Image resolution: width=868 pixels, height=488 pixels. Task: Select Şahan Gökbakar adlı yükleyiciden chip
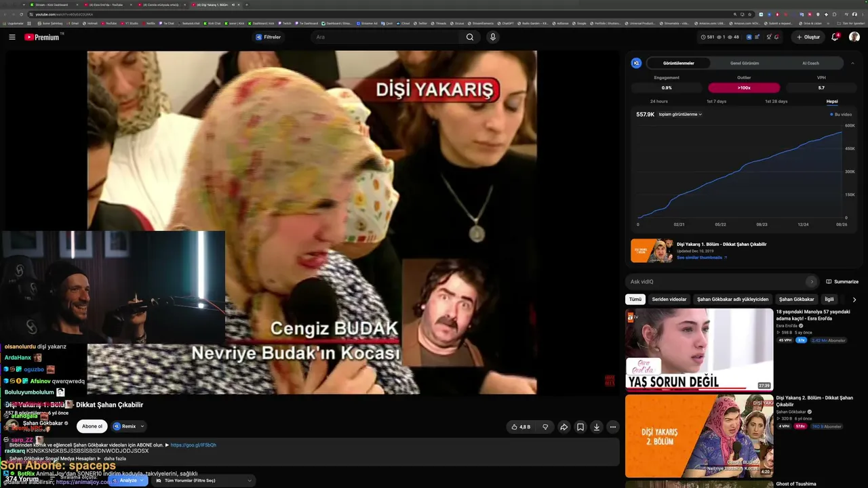click(733, 300)
